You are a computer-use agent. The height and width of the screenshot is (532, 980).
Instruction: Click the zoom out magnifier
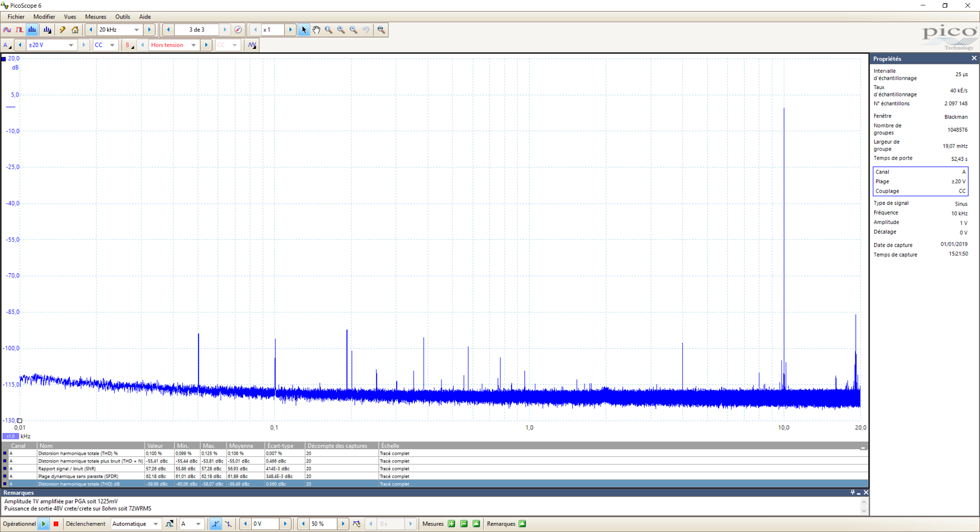click(354, 30)
